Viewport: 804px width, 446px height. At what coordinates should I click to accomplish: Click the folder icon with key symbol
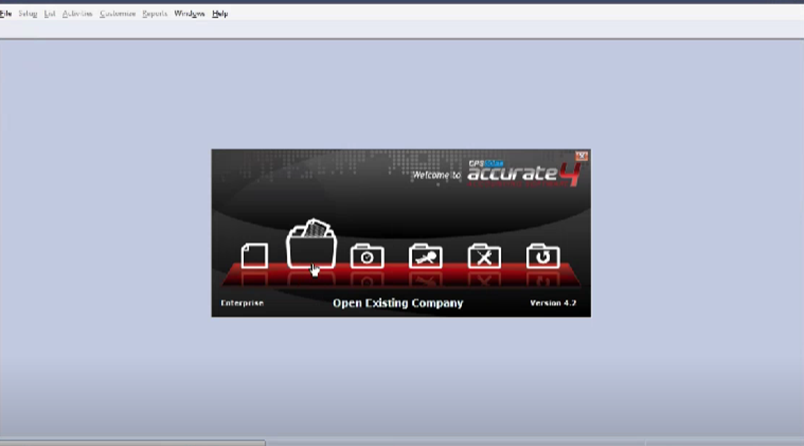pos(426,256)
